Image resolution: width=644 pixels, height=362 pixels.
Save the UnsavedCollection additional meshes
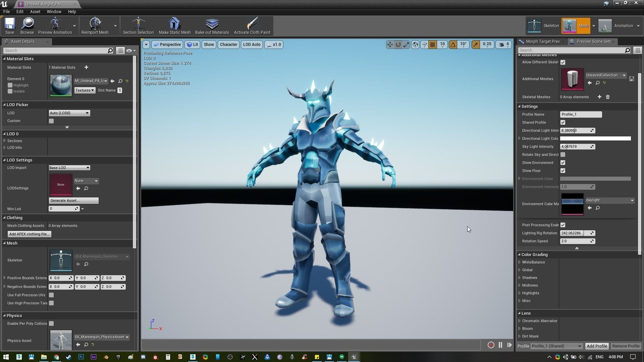tap(632, 79)
